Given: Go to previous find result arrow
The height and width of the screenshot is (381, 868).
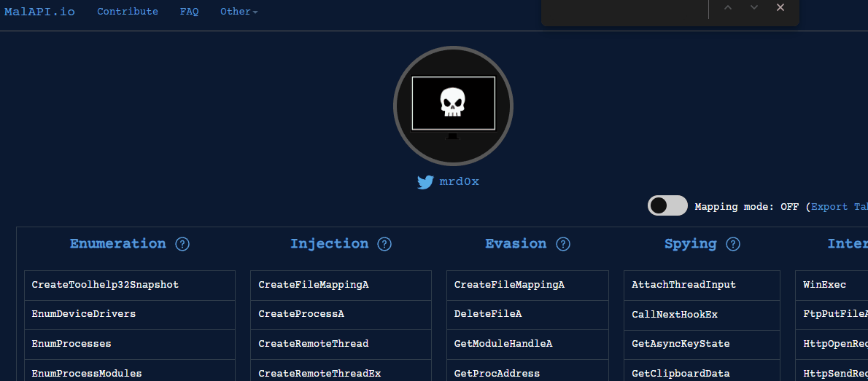Looking at the screenshot, I should coord(727,7).
